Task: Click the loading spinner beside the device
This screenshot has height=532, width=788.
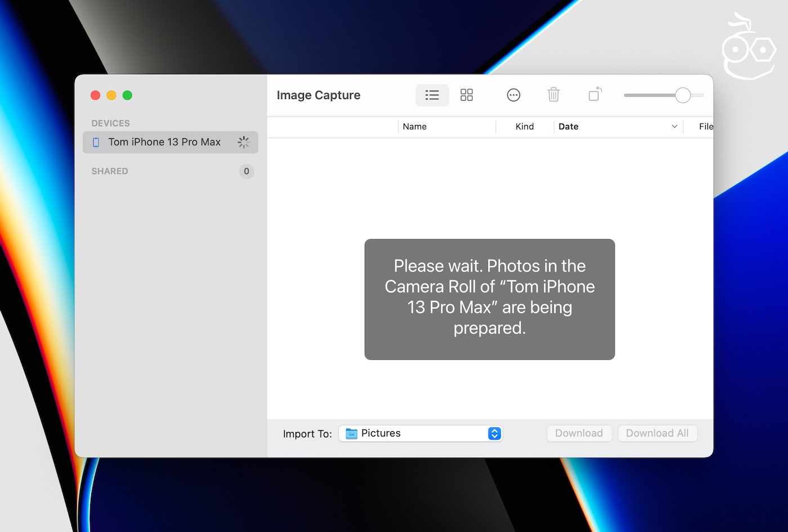Action: pos(243,142)
